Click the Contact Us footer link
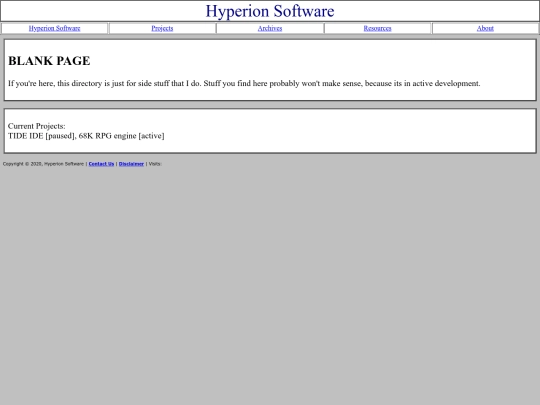 [x=101, y=164]
